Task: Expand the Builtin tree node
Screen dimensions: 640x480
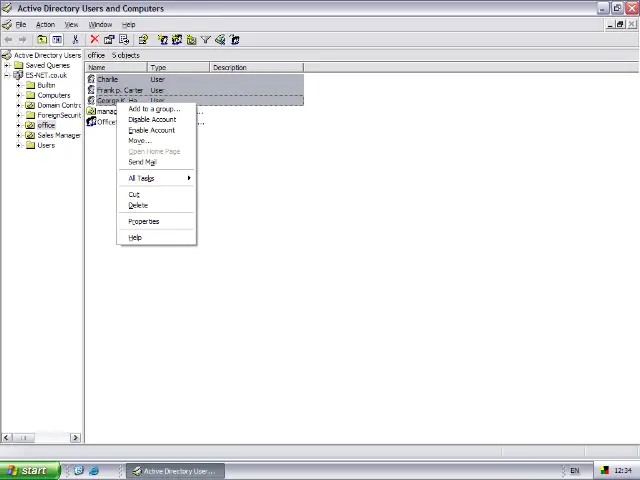Action: coord(18,85)
